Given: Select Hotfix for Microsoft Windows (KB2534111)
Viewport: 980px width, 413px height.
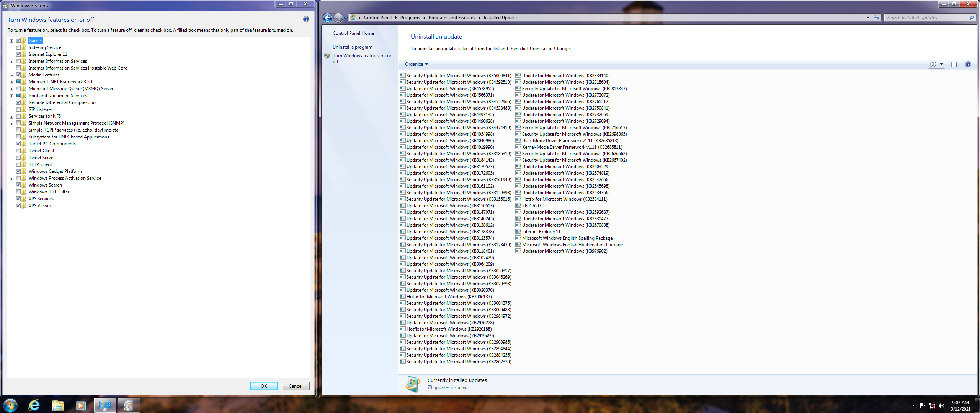Looking at the screenshot, I should click(x=561, y=199).
